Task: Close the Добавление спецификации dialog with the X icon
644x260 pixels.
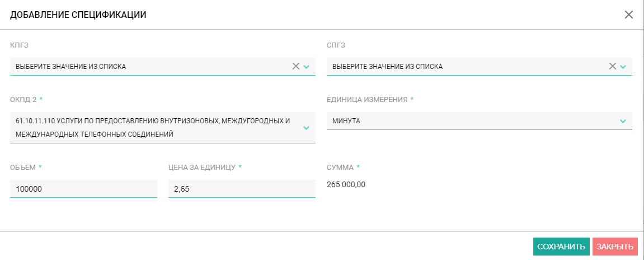Action: [x=629, y=15]
